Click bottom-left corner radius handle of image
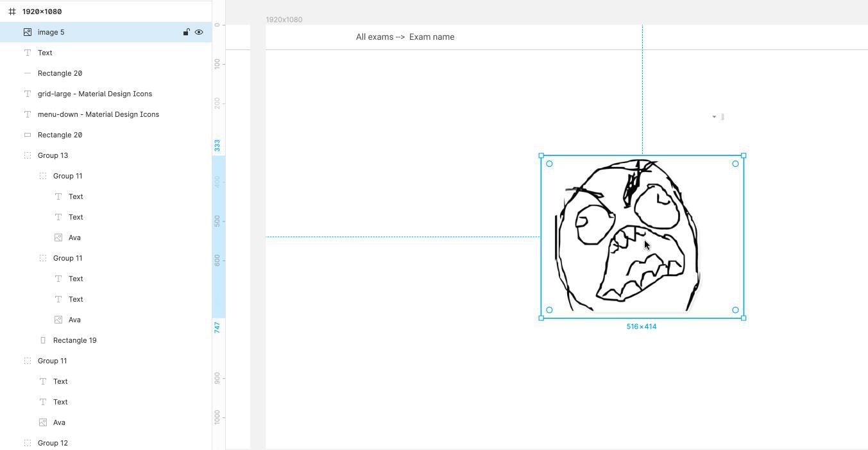Viewport: 868px width, 450px height. pos(549,310)
